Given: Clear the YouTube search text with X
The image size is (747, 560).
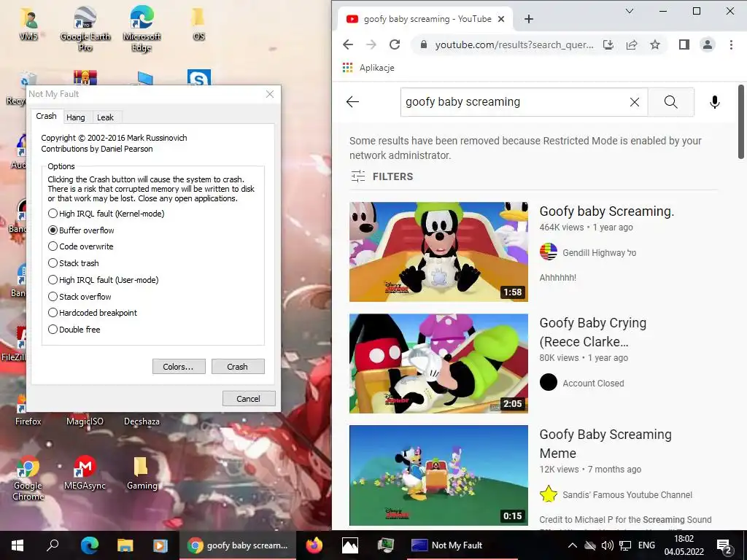Looking at the screenshot, I should pos(635,102).
